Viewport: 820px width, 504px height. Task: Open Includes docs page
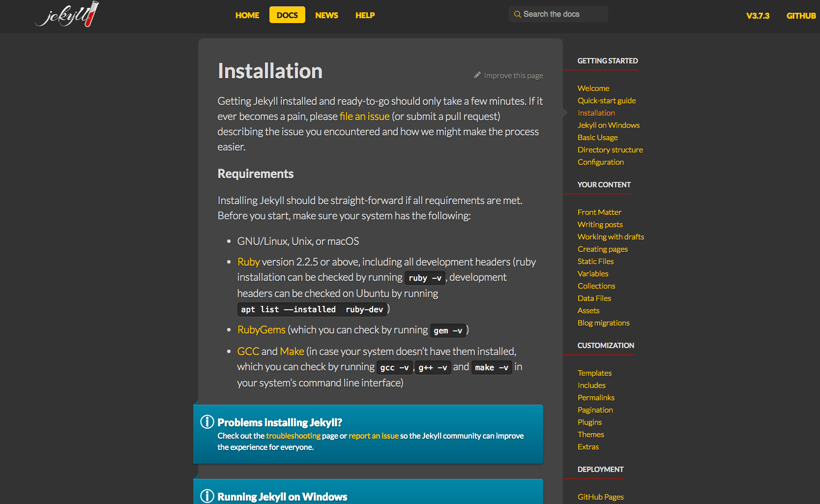[591, 385]
